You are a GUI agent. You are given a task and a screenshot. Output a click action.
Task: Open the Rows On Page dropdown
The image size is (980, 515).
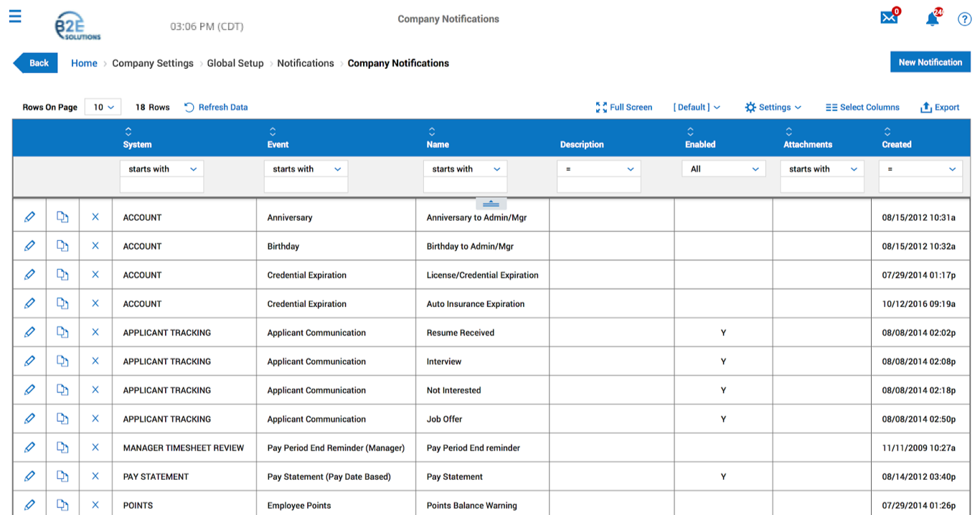coord(103,107)
